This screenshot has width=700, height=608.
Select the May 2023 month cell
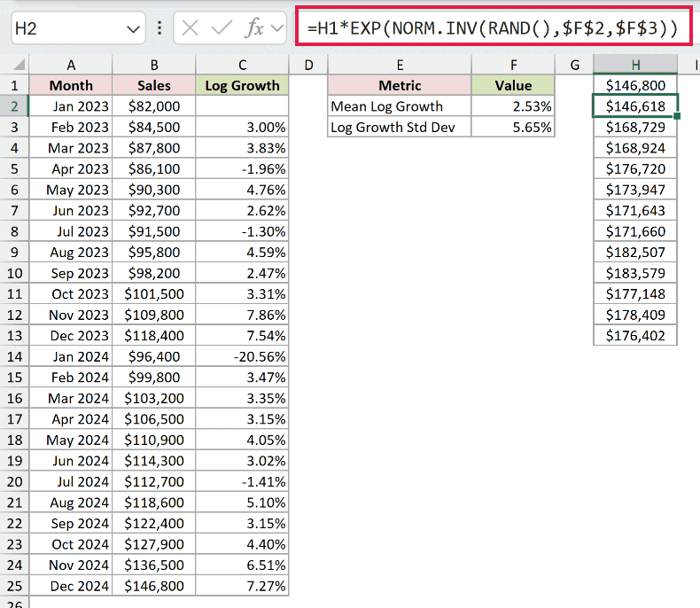(71, 190)
